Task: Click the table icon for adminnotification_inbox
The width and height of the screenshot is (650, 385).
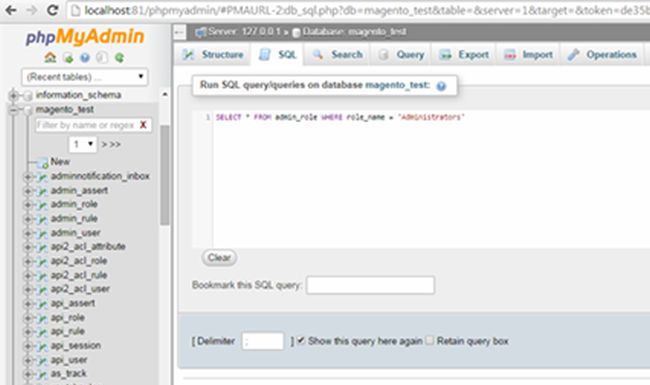Action: [x=42, y=177]
